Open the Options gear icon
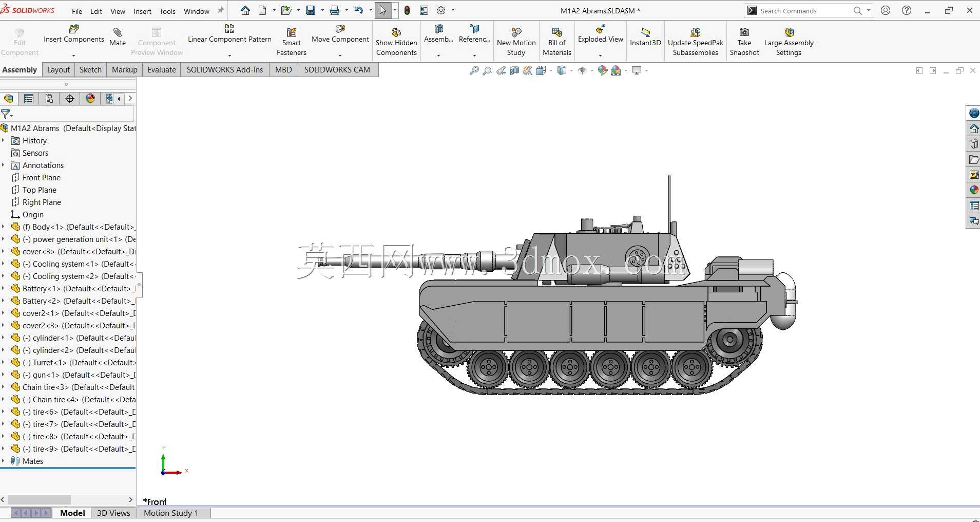The image size is (980, 522). 441,10
